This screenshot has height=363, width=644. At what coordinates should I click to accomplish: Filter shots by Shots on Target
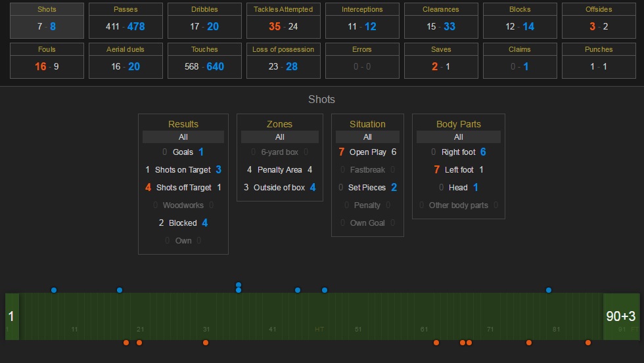183,170
